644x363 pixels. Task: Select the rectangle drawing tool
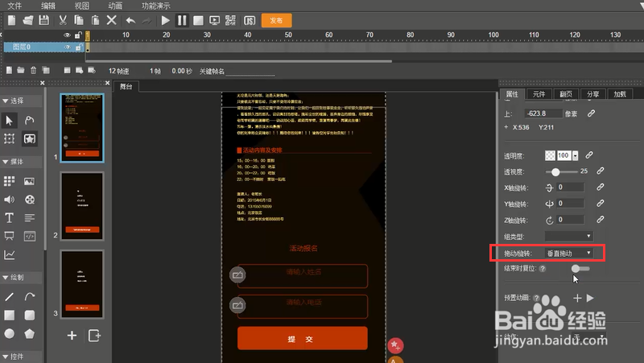point(9,315)
